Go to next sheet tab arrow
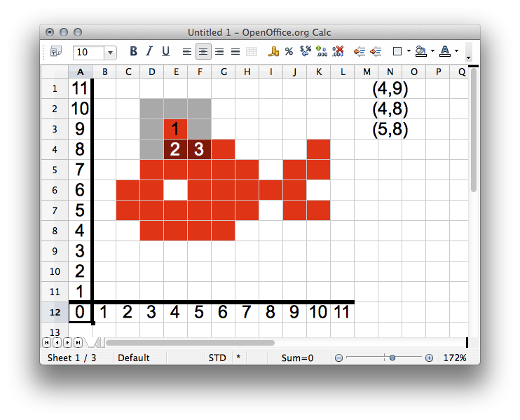 tap(68, 342)
